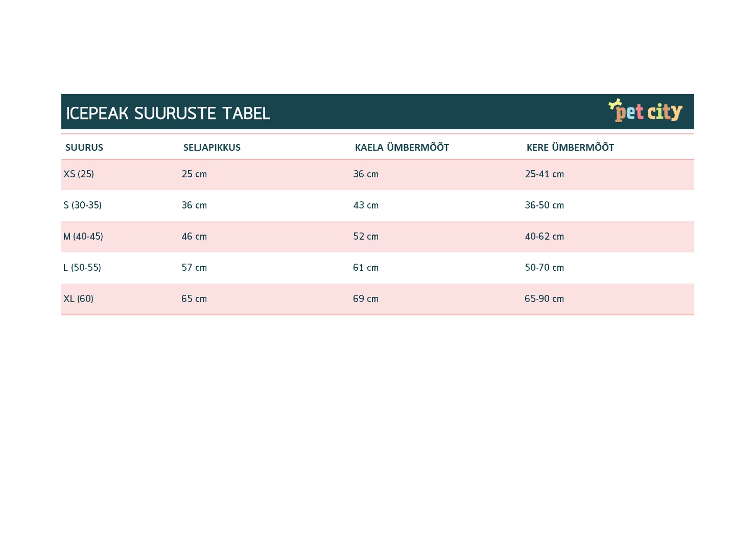Click the 69 cm neck circumference value

pyautogui.click(x=366, y=298)
